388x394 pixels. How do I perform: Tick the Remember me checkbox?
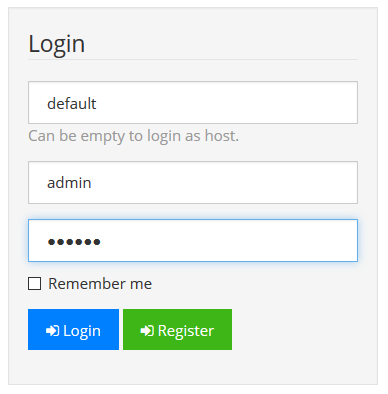pos(35,284)
